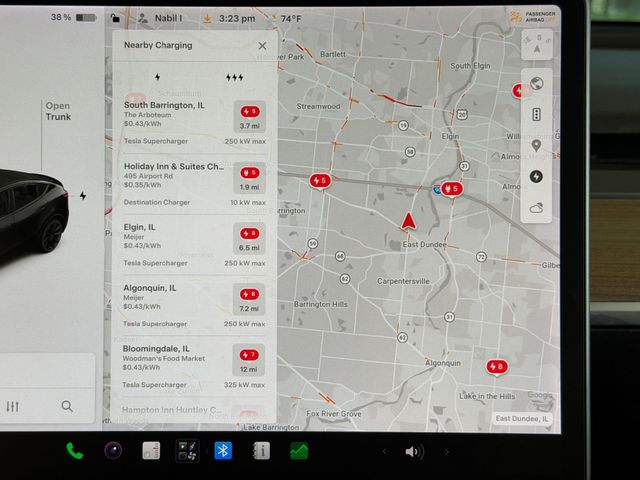Filter by single-bolt destination chargers
Image resolution: width=640 pixels, height=480 pixels.
pos(158,77)
